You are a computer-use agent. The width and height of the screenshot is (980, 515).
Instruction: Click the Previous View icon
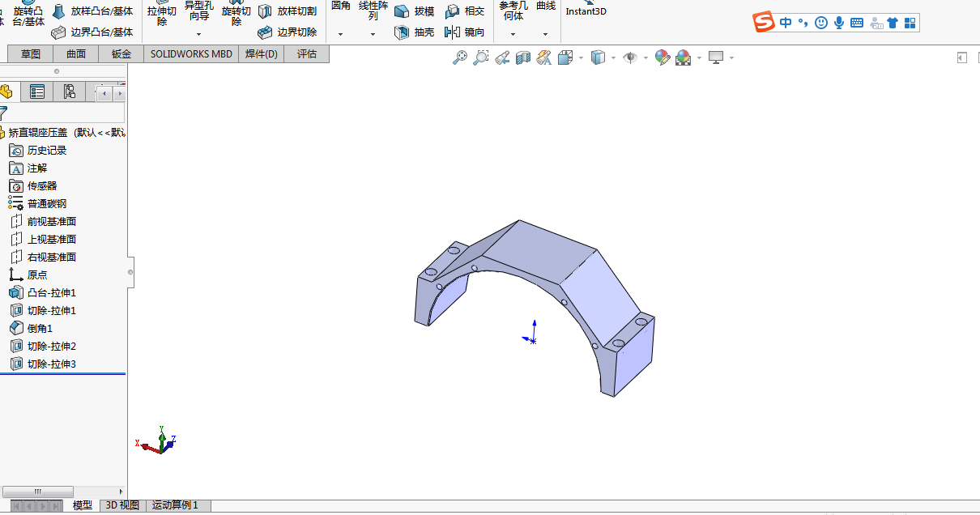coord(502,57)
